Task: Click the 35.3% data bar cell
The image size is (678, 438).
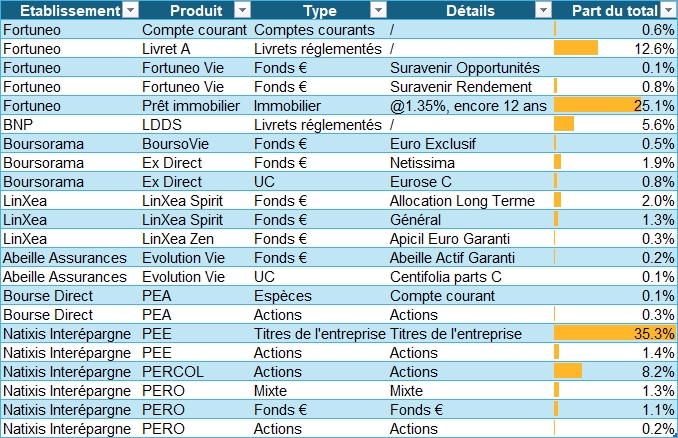Action: coord(614,333)
